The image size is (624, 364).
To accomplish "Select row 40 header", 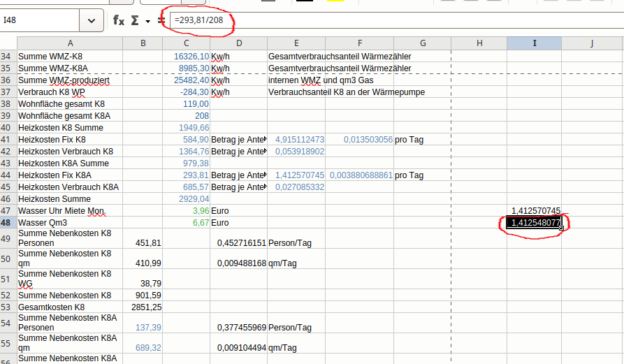I will [x=8, y=128].
